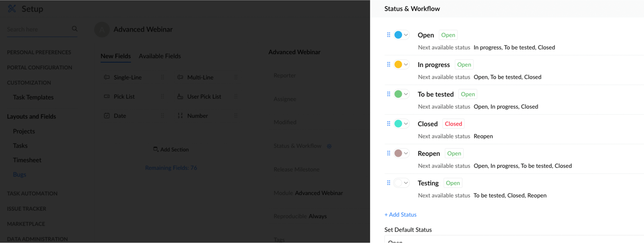Expand color dropdown for Closed status
Screen dimensions: 644x243
click(406, 124)
